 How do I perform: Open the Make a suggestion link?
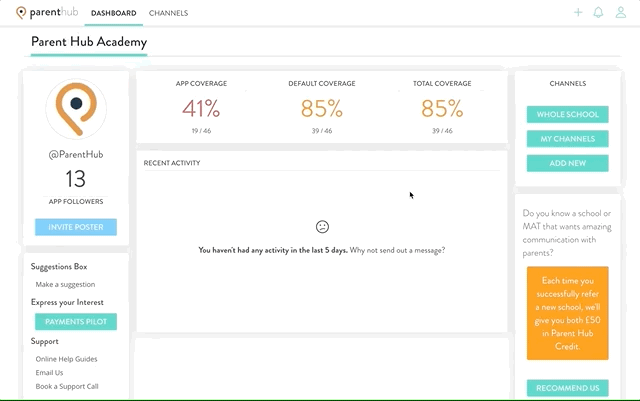tap(65, 284)
